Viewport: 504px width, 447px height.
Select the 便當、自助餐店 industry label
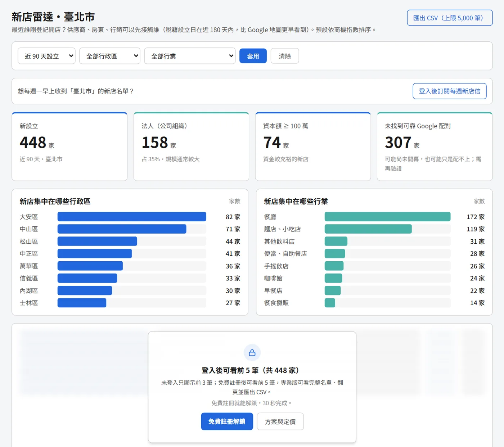coord(285,254)
